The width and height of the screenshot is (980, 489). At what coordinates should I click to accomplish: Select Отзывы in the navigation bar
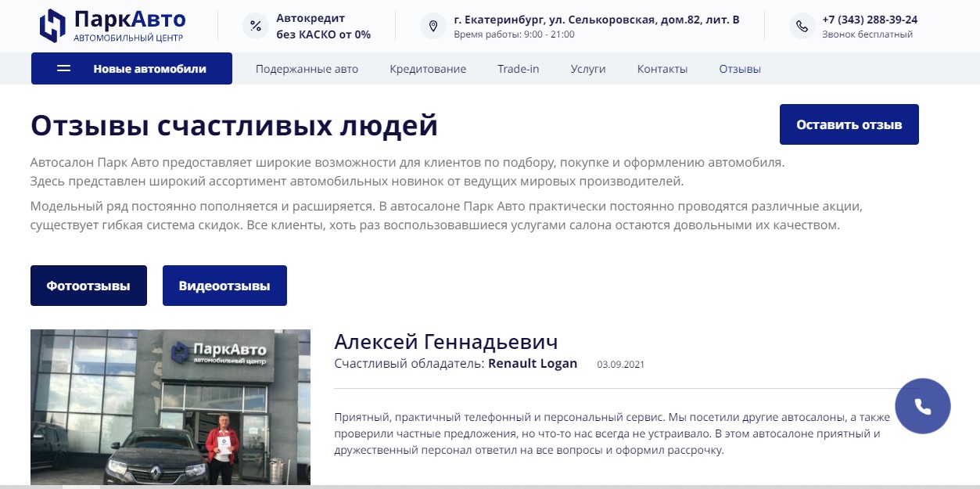point(739,69)
